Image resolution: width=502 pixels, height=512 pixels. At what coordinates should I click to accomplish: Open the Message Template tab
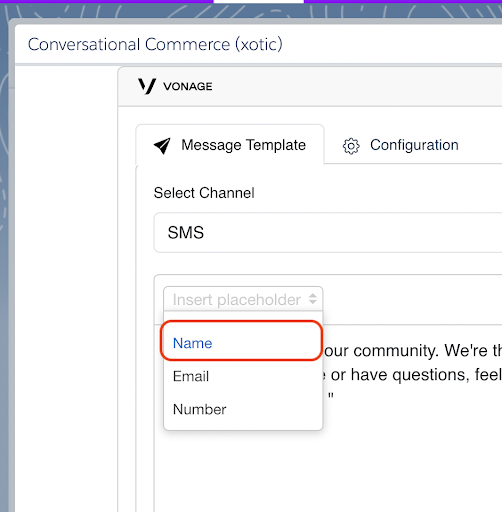coord(230,145)
